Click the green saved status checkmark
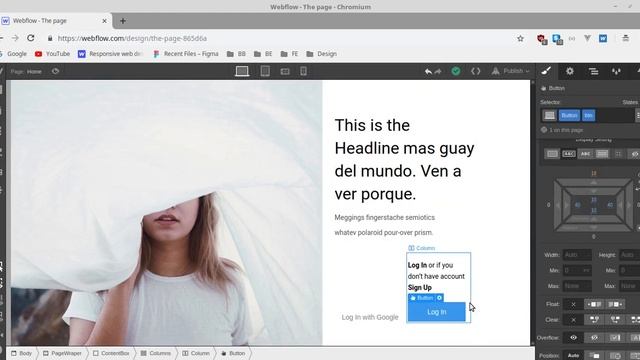Image resolution: width=640 pixels, height=360 pixels. point(456,71)
